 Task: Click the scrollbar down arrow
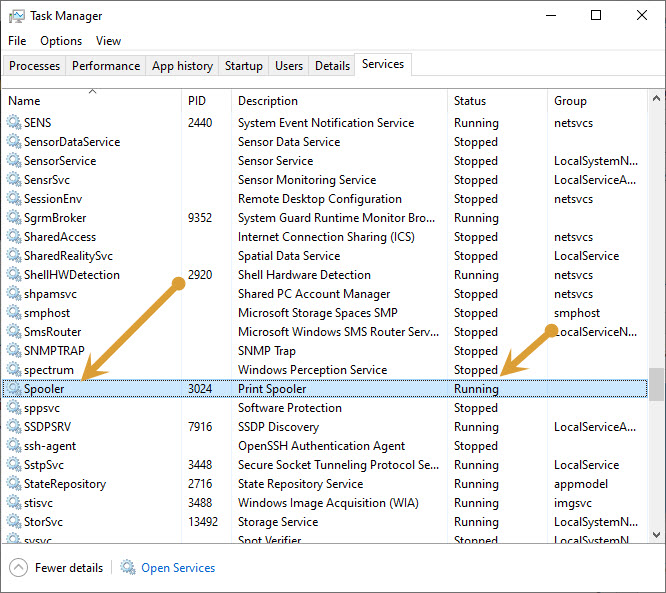point(656,534)
